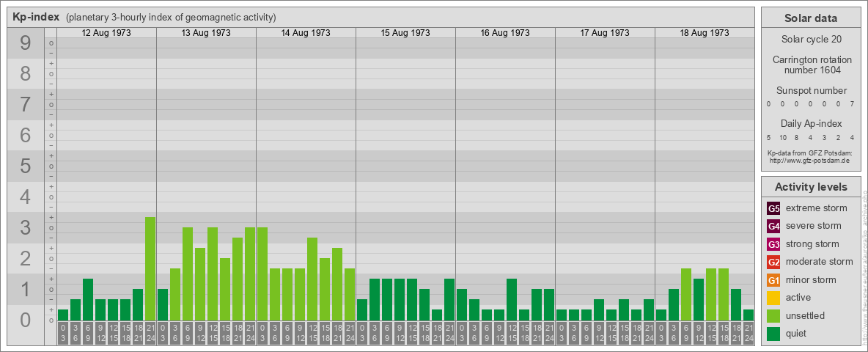
Task: Click the 13 Aug 6-9 hour bar
Action: click(x=188, y=274)
